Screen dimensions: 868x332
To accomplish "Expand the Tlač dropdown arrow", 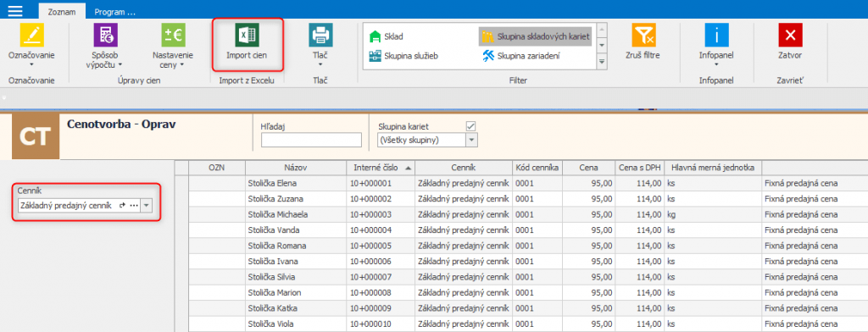I will (320, 65).
